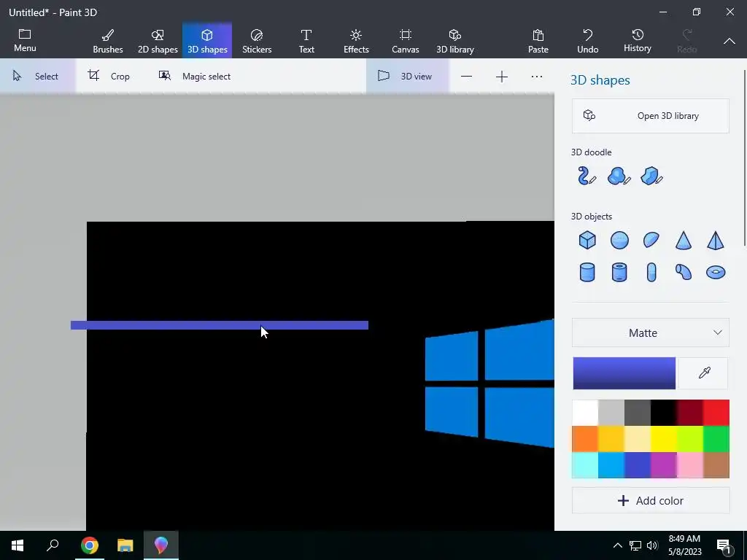Zoom out with the minus button
This screenshot has width=747, height=560.
(x=466, y=77)
